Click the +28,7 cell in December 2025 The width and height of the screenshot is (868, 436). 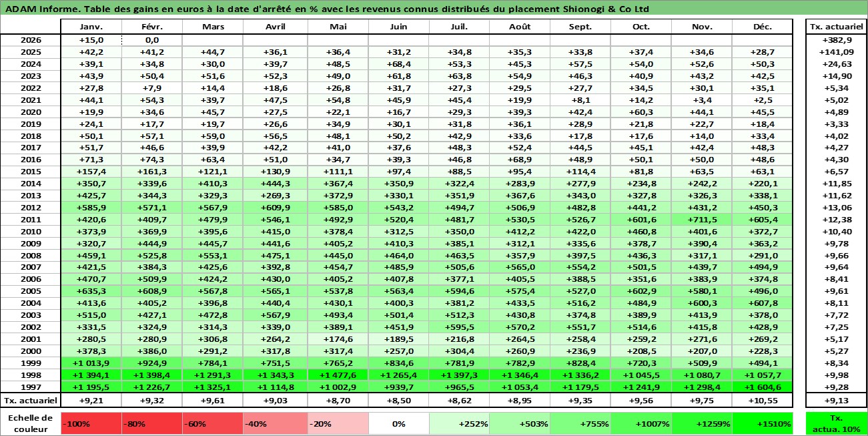763,51
